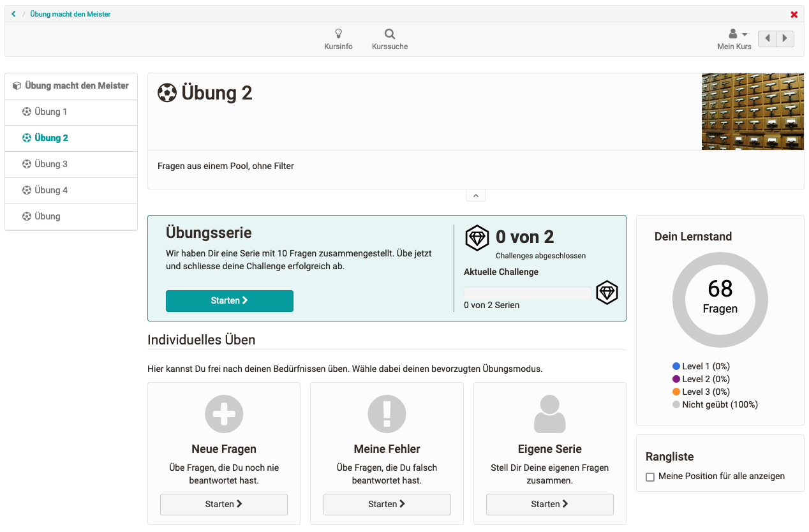The image size is (809, 532).
Task: Open the breadcrumb link Übung macht den Meister
Action: click(x=70, y=14)
